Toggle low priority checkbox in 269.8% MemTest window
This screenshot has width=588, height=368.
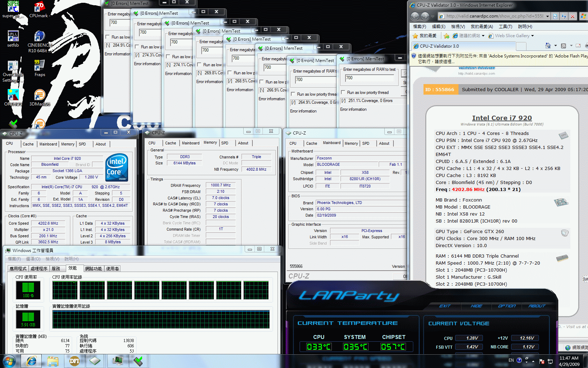(x=199, y=65)
